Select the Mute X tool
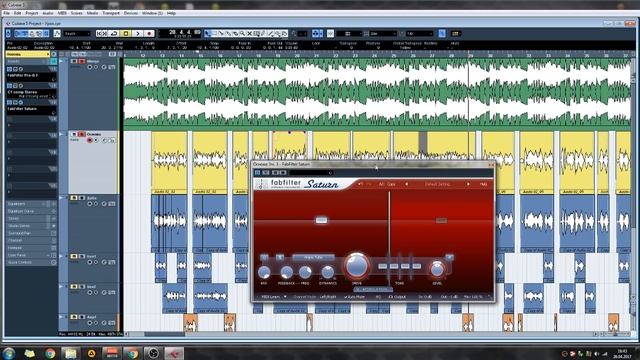The image size is (640, 360). pyautogui.click(x=249, y=33)
